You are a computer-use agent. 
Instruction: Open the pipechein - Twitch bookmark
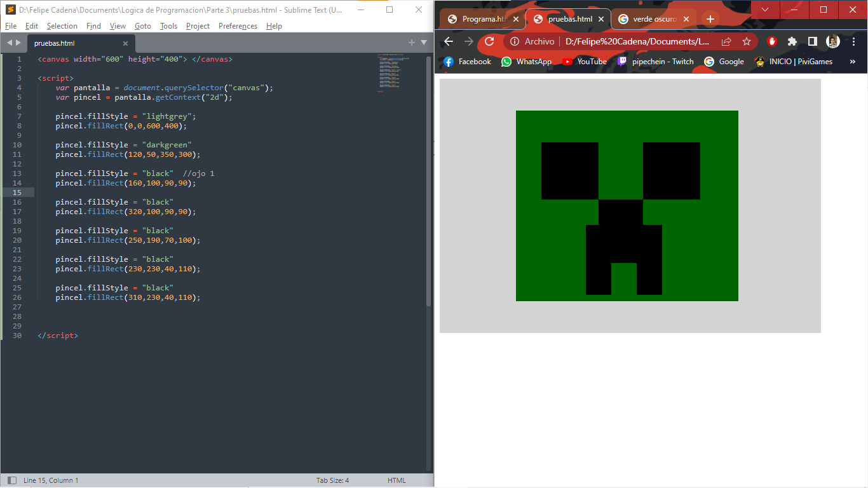[655, 62]
